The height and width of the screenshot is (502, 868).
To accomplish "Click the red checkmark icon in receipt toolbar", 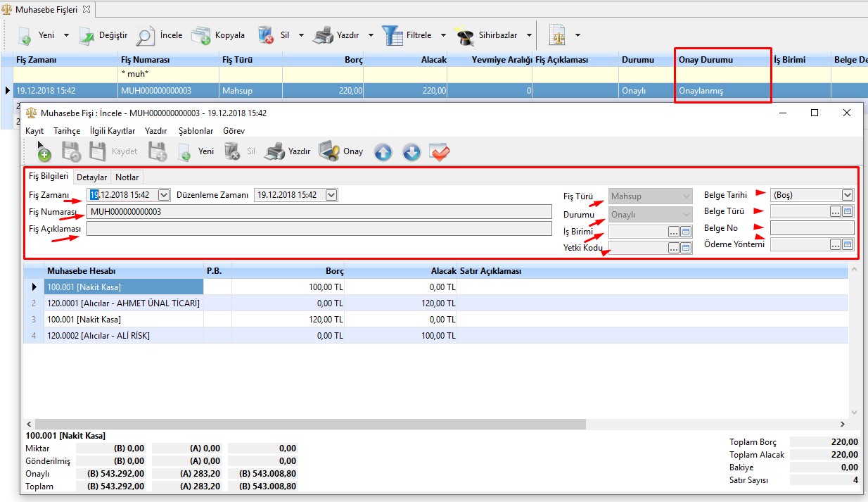I will pos(440,151).
